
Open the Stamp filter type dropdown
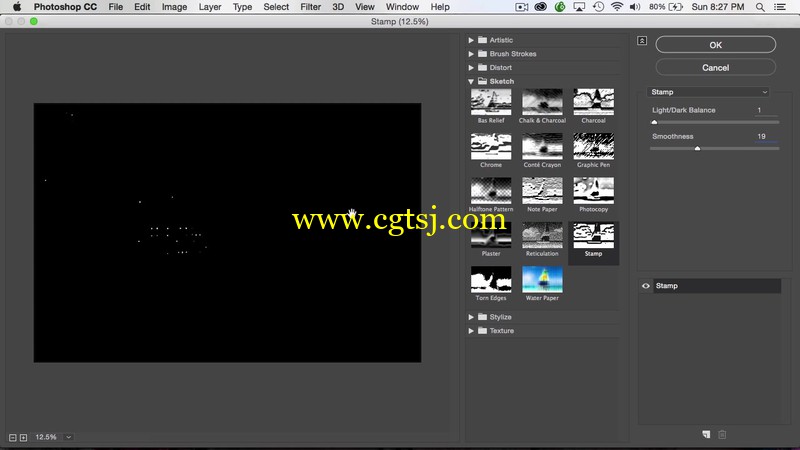coord(708,92)
